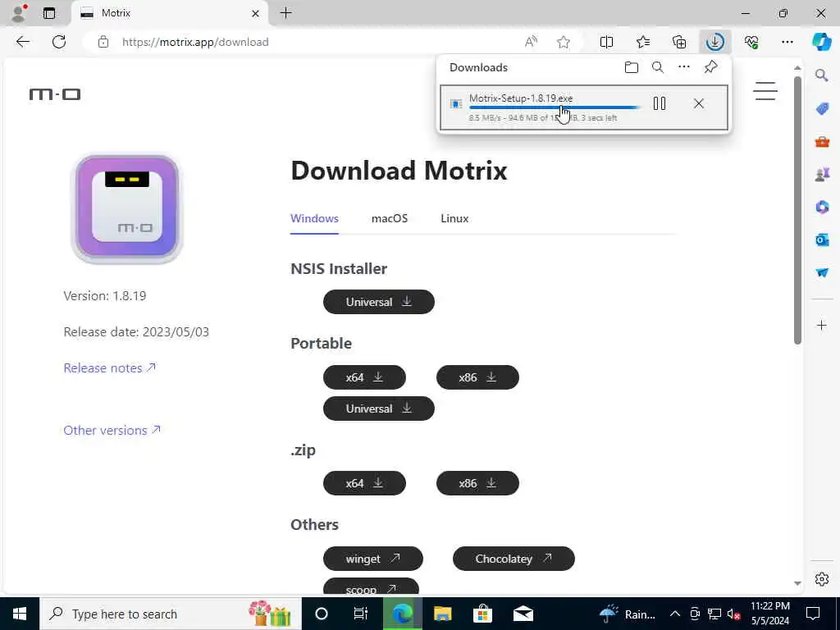Image resolution: width=840 pixels, height=630 pixels.
Task: Open File Explorer from taskbar
Action: 442,614
